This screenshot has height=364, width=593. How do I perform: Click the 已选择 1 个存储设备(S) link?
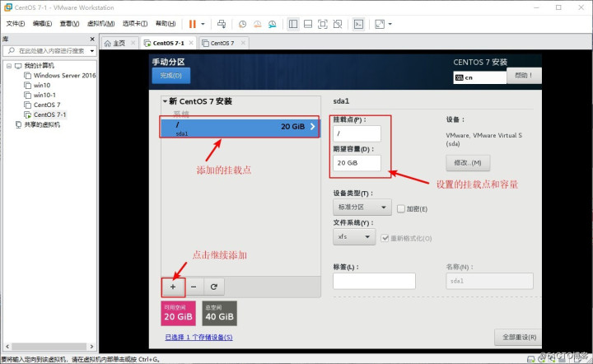point(199,337)
